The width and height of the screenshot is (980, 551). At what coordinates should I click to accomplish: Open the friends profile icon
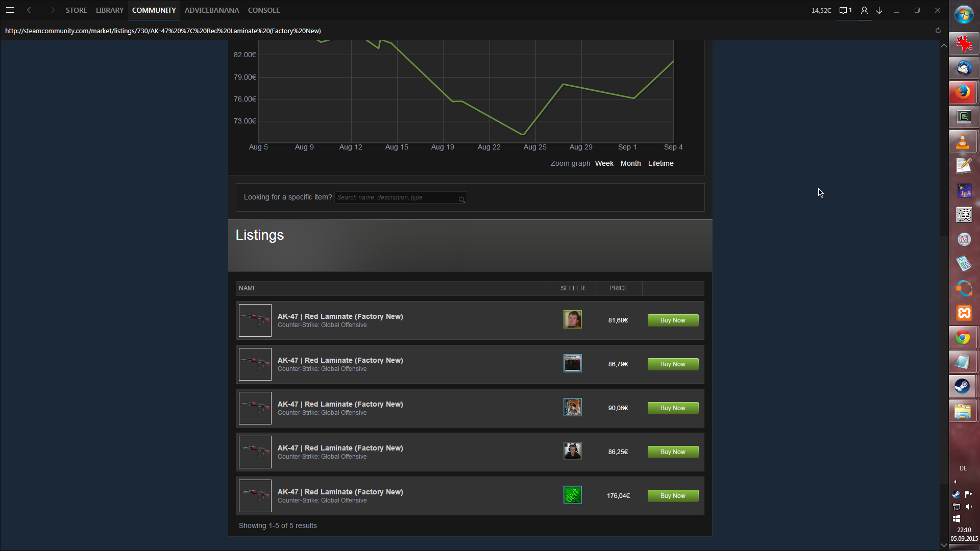(x=864, y=10)
